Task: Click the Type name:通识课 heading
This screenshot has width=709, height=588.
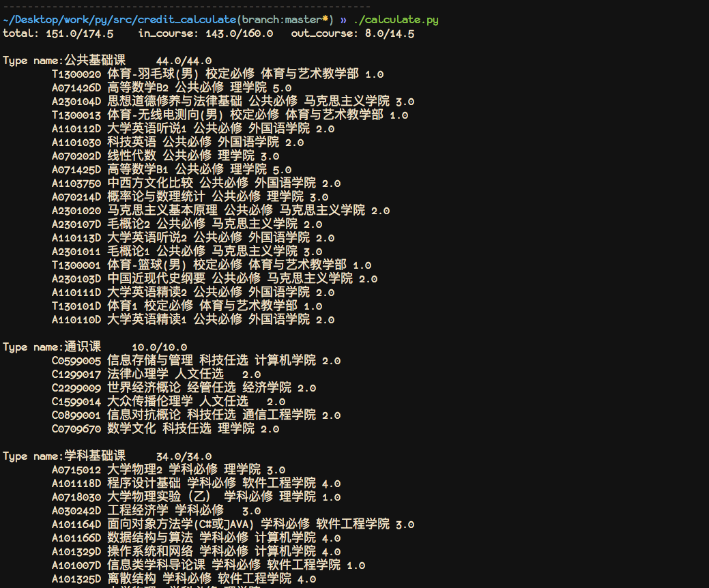Action: click(x=52, y=347)
